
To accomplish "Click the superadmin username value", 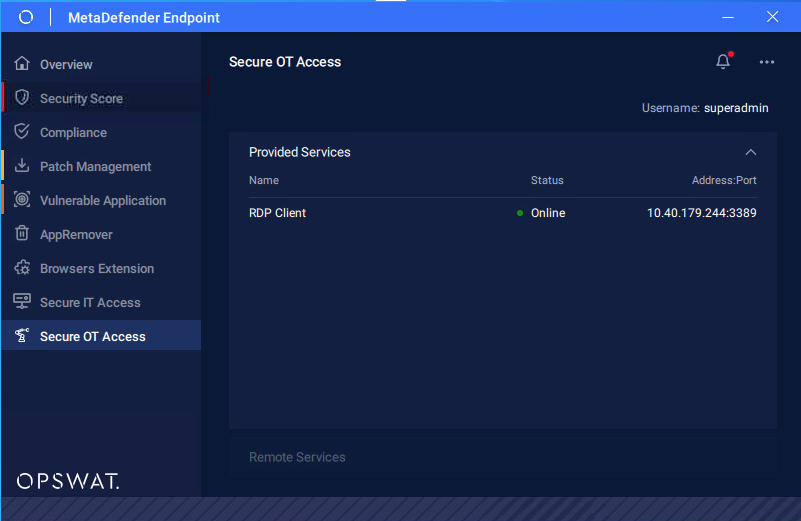I will click(x=736, y=108).
